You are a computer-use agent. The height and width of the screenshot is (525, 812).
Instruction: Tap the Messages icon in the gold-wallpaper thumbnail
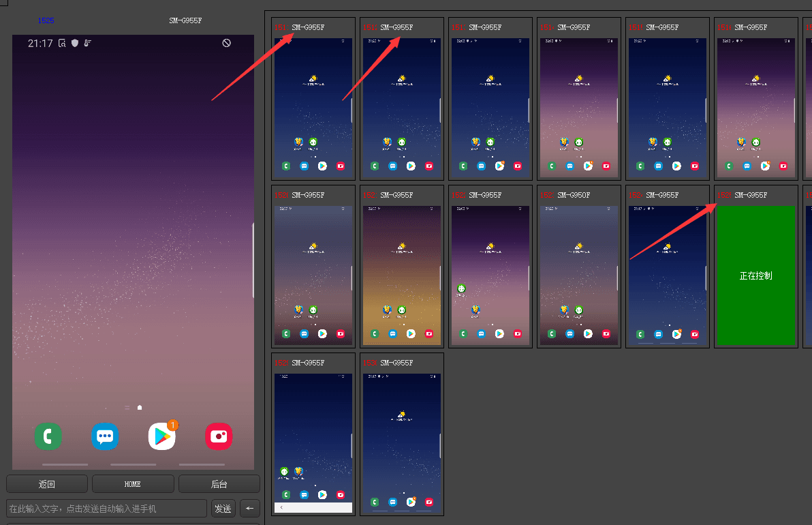(393, 334)
